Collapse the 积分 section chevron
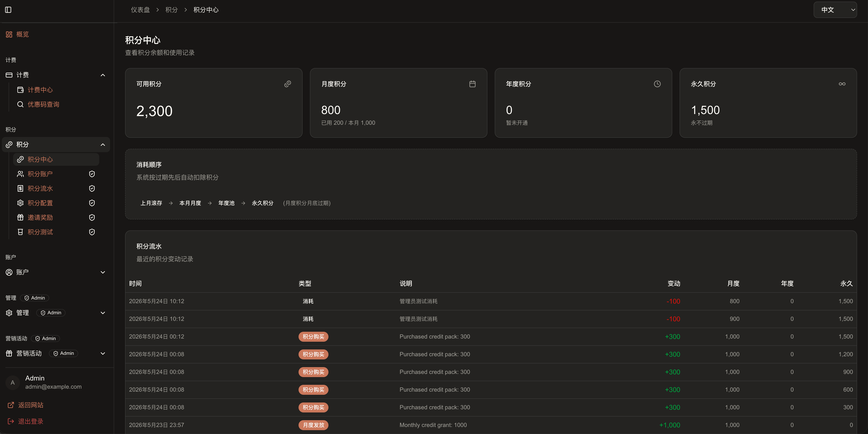 coord(103,145)
